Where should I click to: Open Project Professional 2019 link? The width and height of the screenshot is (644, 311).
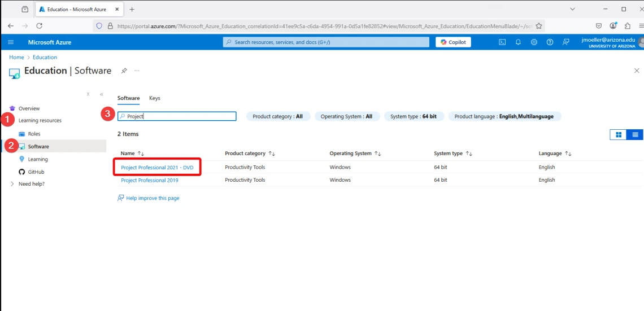pyautogui.click(x=150, y=180)
